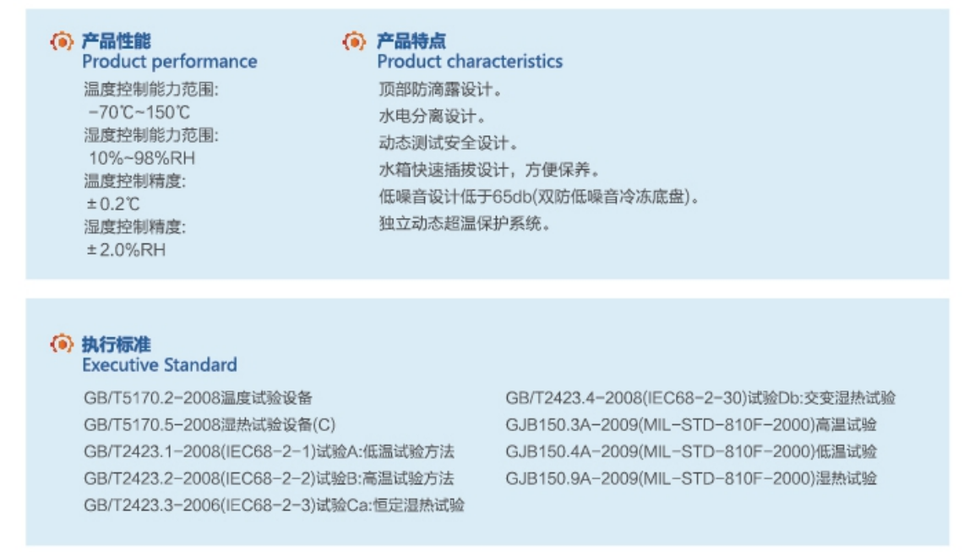The image size is (980, 552).
Task: Select the Product performance heading
Action: coord(169,61)
